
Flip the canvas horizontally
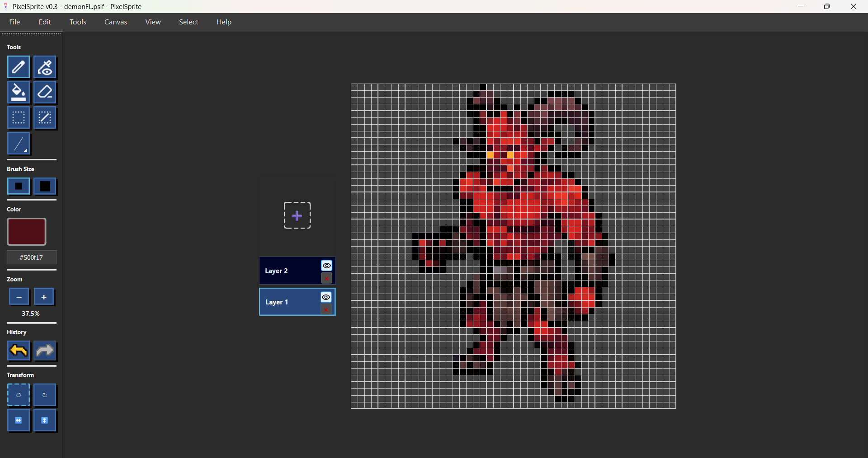(19, 421)
